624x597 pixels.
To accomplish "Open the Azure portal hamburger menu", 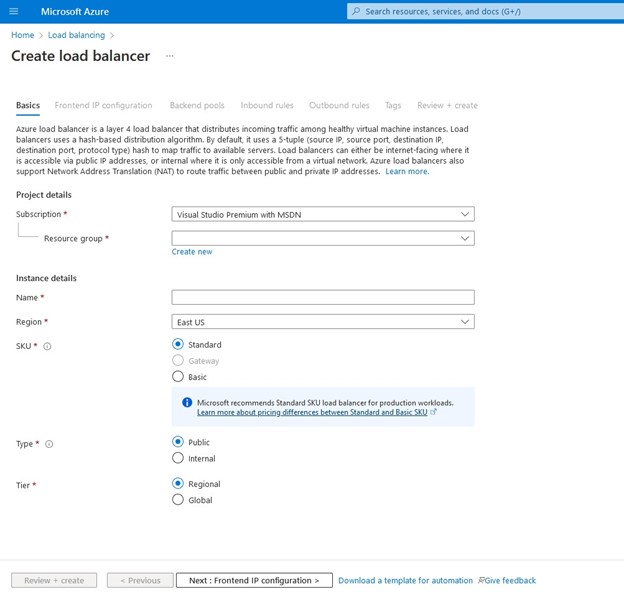I will coord(14,11).
